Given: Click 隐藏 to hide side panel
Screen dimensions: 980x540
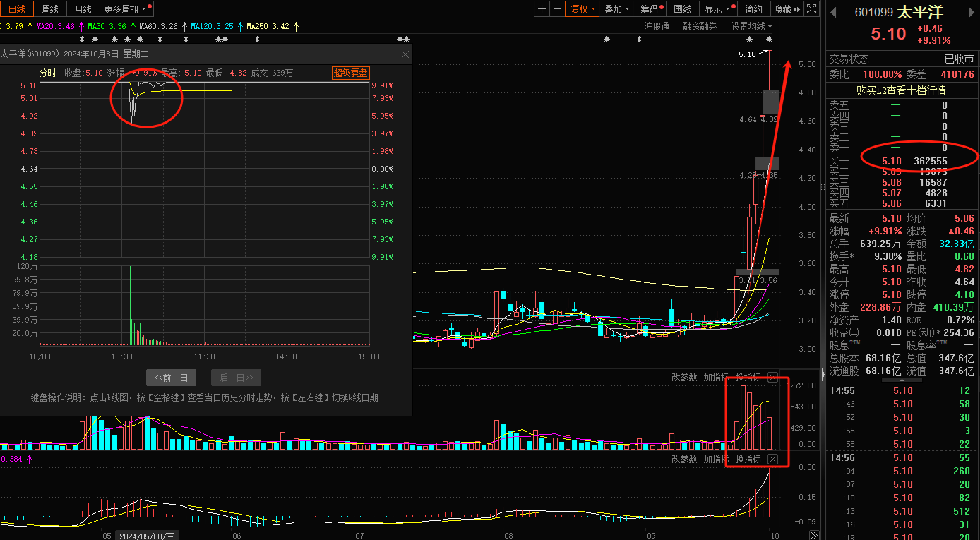Looking at the screenshot, I should 787,9.
